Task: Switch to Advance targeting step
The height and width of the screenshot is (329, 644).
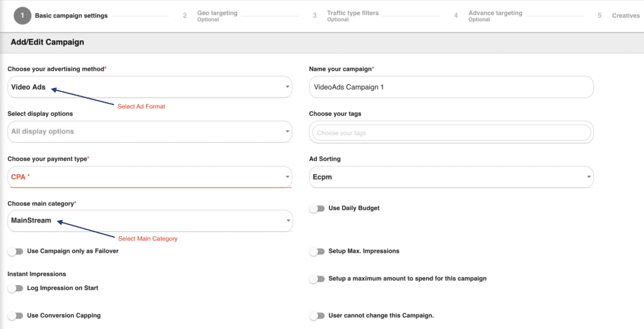Action: pyautogui.click(x=494, y=13)
